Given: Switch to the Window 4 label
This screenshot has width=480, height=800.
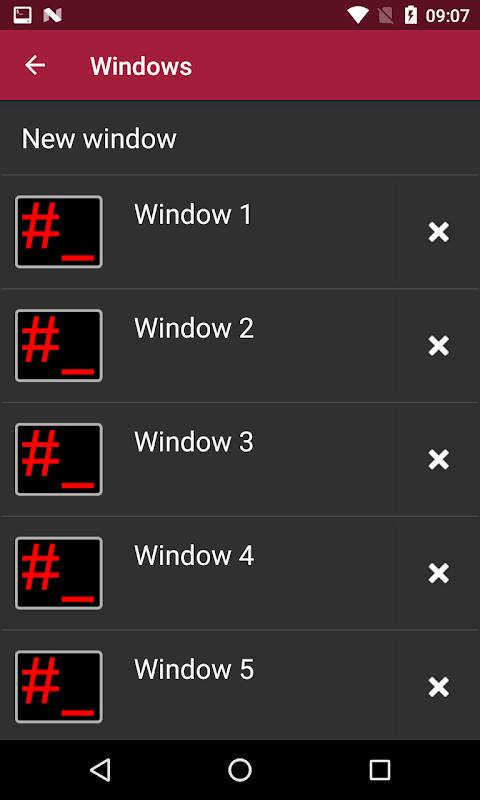Looking at the screenshot, I should pyautogui.click(x=194, y=556).
